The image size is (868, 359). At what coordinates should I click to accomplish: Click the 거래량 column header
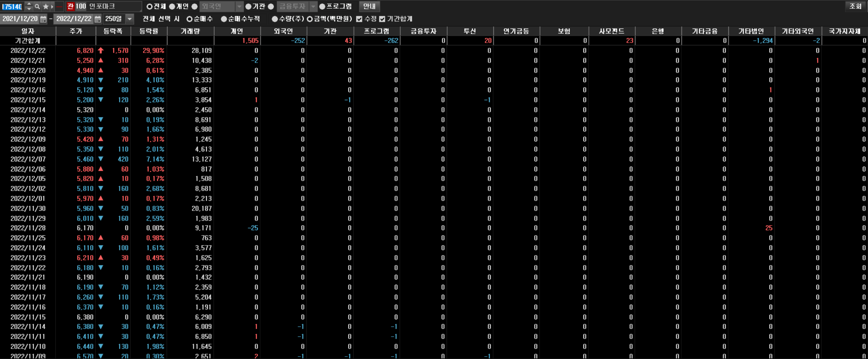(x=190, y=31)
